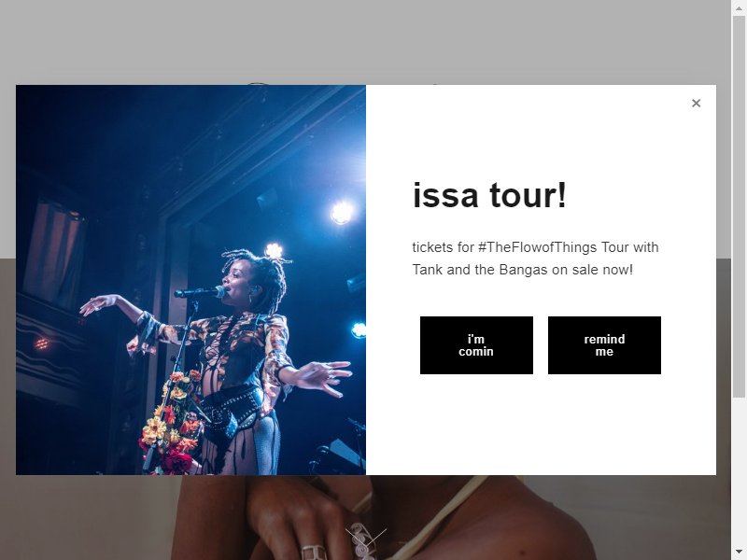Click the concert singer photo
The height and width of the screenshot is (560, 747).
(190, 280)
